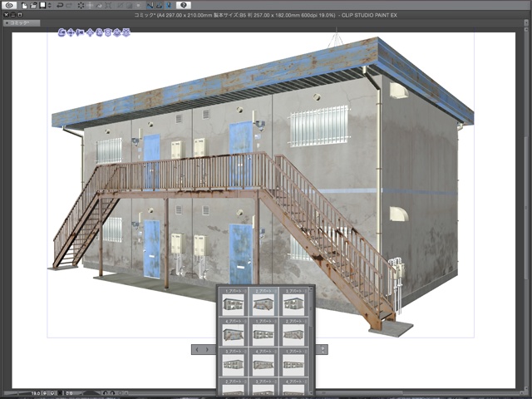Screen dimensions: 532x399
Task: Select the pan camera manipulator icon
Action: [71, 33]
